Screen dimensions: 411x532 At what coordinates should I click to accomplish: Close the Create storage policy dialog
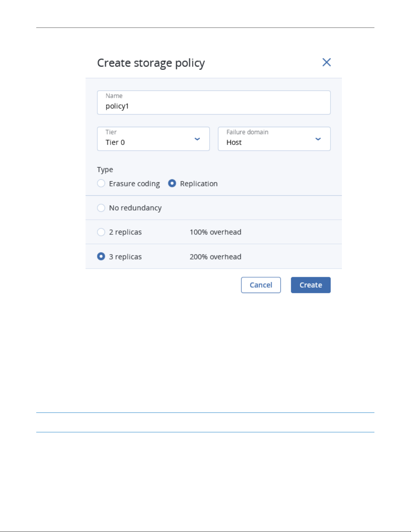pos(326,62)
